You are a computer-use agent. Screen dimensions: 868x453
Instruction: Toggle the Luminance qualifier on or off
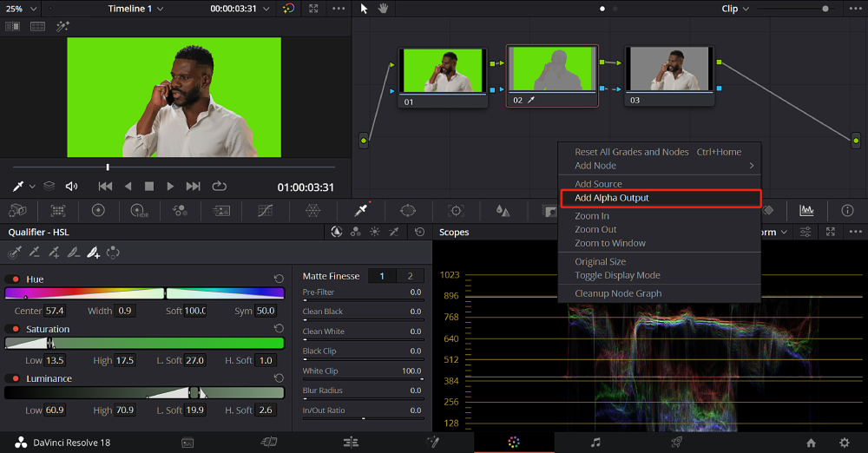[x=16, y=378]
